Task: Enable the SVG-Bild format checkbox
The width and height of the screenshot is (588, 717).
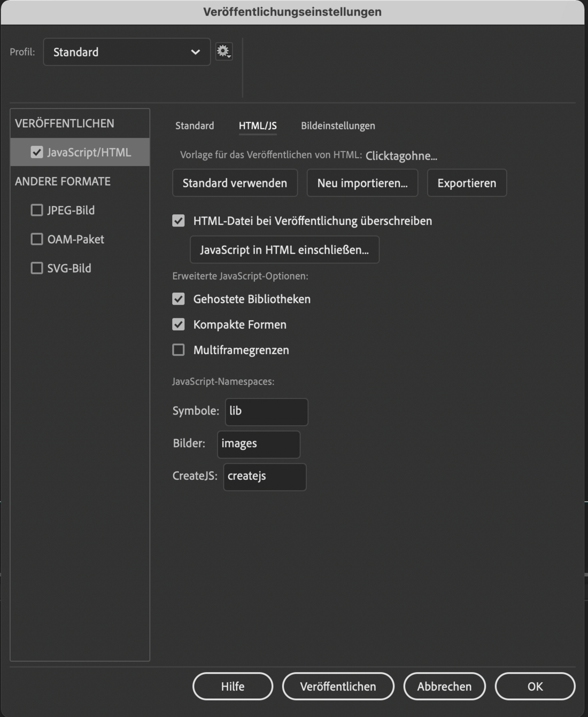Action: 37,268
